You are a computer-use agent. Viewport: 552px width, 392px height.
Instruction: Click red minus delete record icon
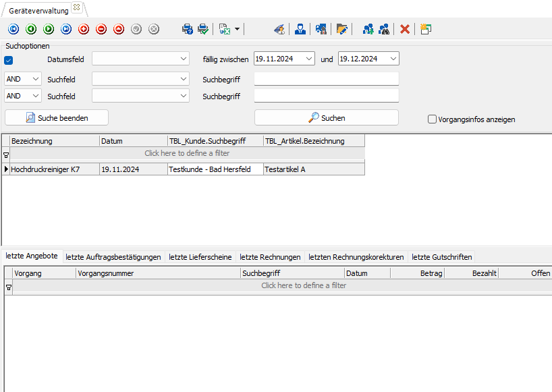101,29
